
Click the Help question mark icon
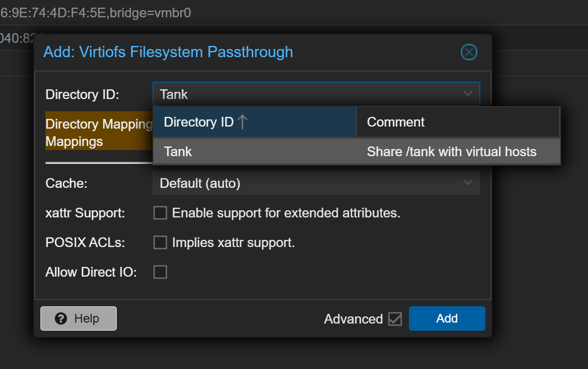point(61,318)
